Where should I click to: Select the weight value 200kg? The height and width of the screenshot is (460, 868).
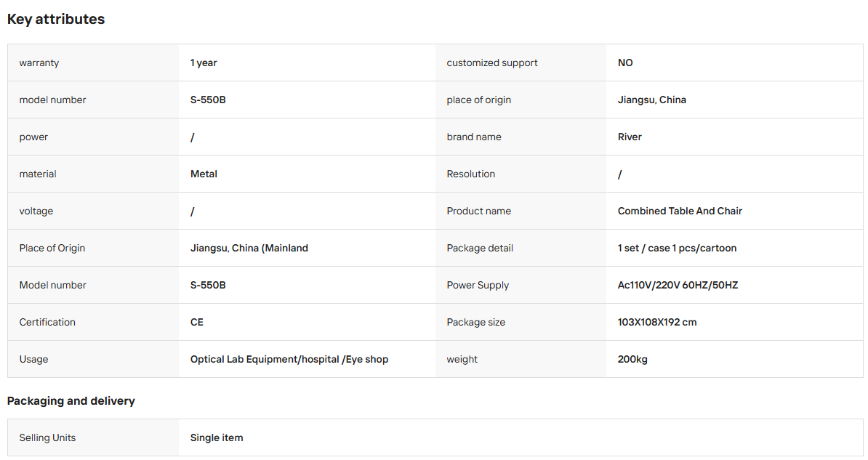(x=632, y=360)
